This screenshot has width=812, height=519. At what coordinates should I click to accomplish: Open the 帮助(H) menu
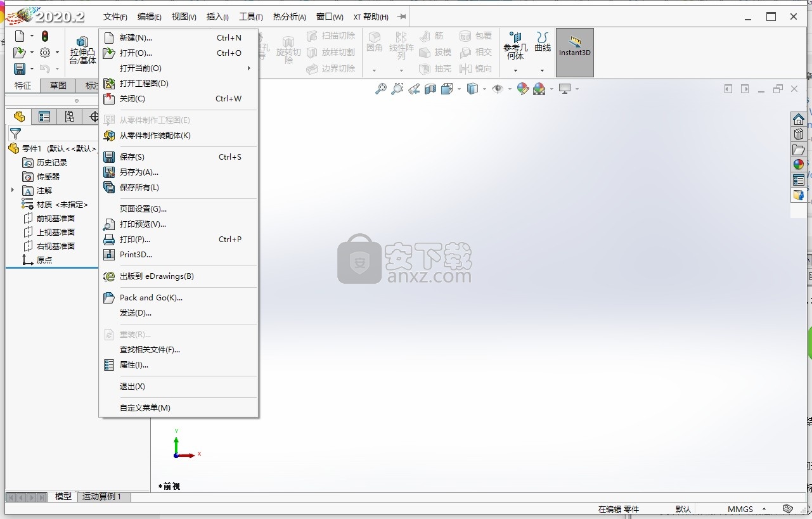[376, 17]
